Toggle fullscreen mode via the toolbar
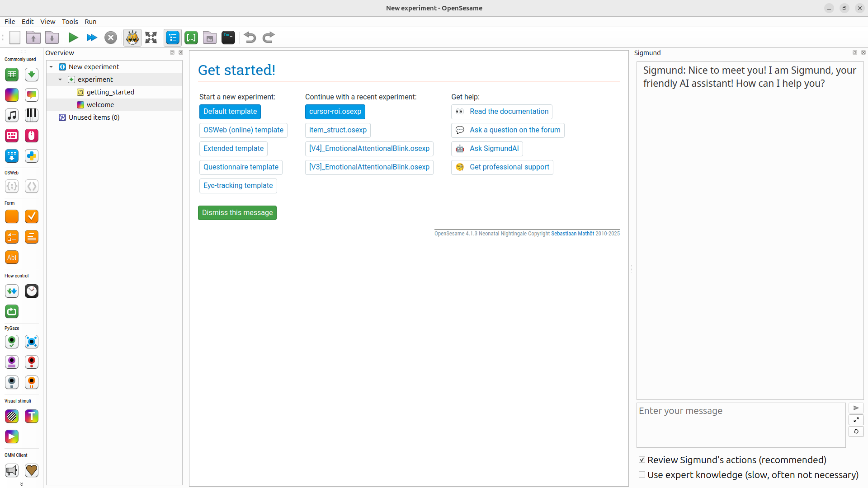 pyautogui.click(x=151, y=38)
